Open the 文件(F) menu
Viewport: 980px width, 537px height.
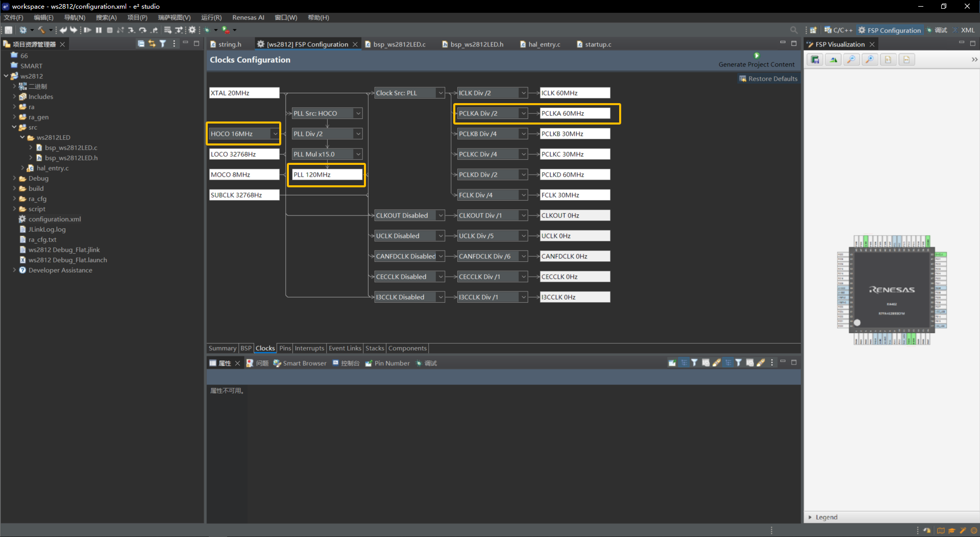coord(14,17)
